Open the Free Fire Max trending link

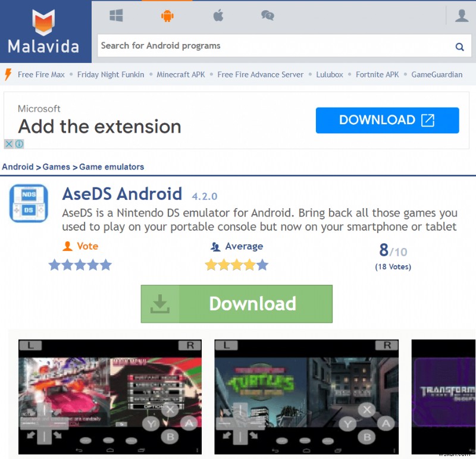(x=42, y=74)
